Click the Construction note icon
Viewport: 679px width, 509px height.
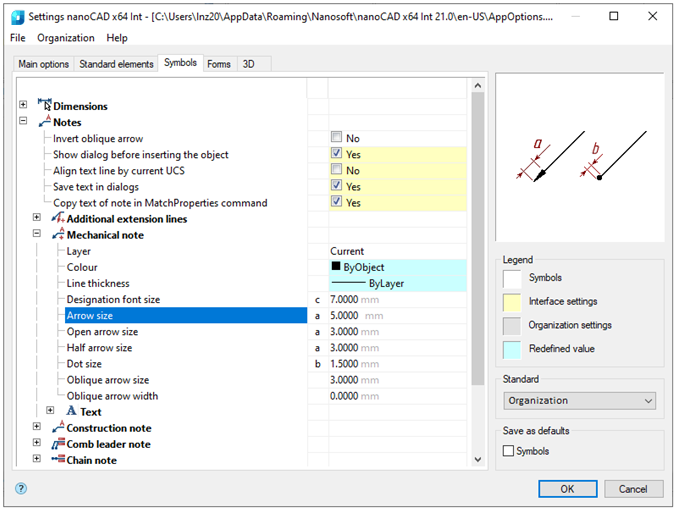[x=57, y=428]
